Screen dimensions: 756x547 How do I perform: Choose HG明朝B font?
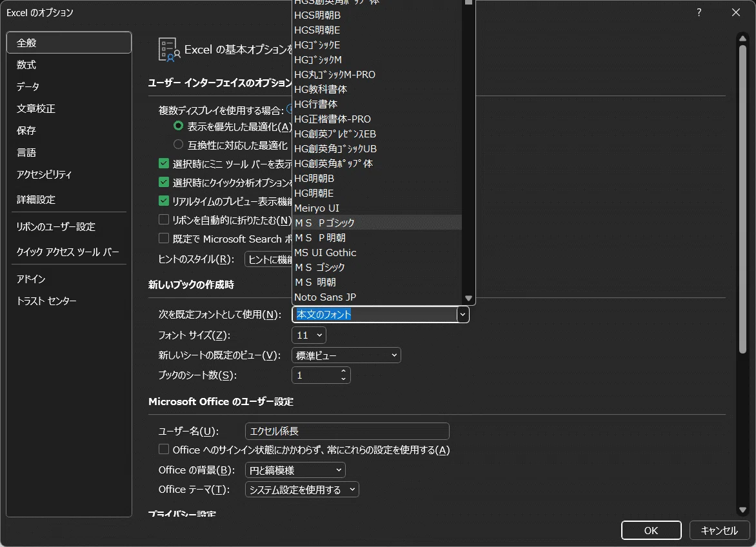[x=377, y=178]
